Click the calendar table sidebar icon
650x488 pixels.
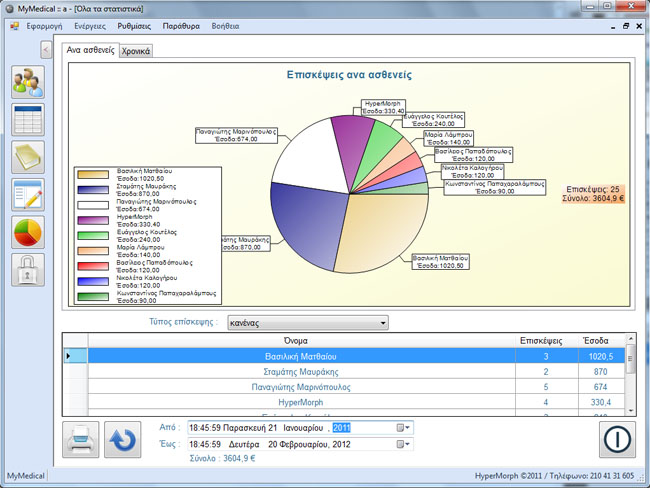tap(28, 119)
